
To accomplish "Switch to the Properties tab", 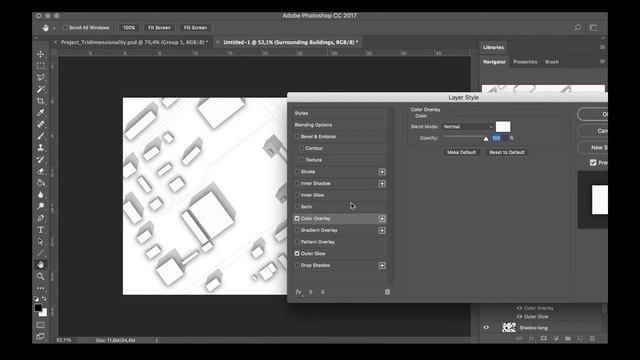I will pyautogui.click(x=525, y=62).
